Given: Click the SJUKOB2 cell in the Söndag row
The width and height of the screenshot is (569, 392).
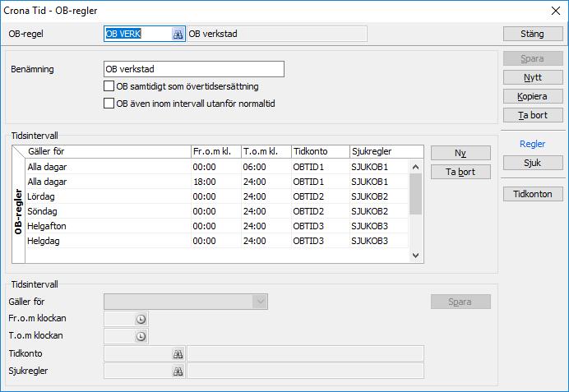Looking at the screenshot, I should [379, 211].
